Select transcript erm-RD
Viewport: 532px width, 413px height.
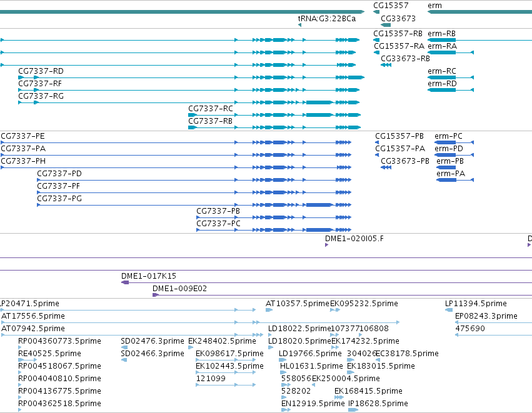[x=442, y=84]
